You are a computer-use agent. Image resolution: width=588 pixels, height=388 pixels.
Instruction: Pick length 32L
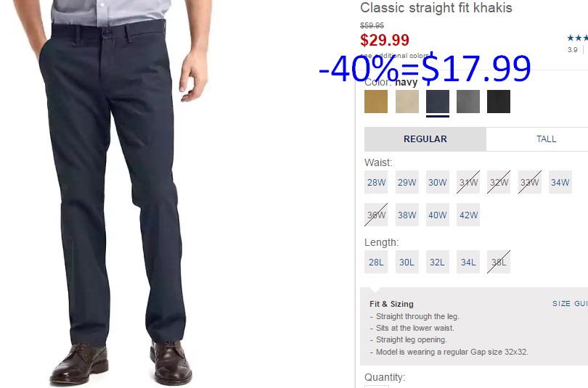(x=438, y=262)
